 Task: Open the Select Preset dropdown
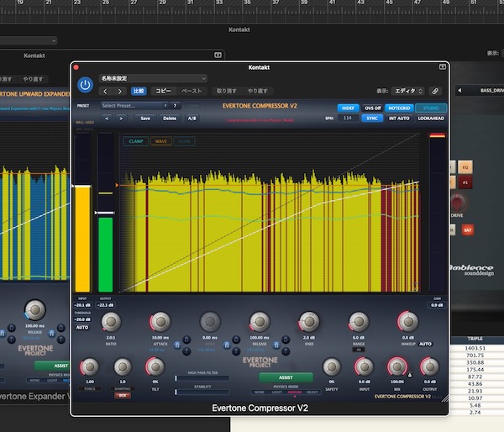click(134, 106)
